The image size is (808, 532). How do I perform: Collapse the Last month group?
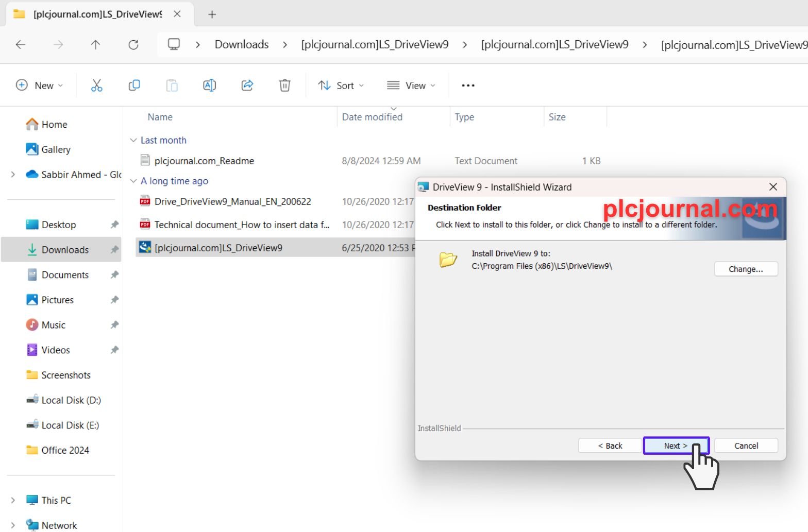pos(133,140)
